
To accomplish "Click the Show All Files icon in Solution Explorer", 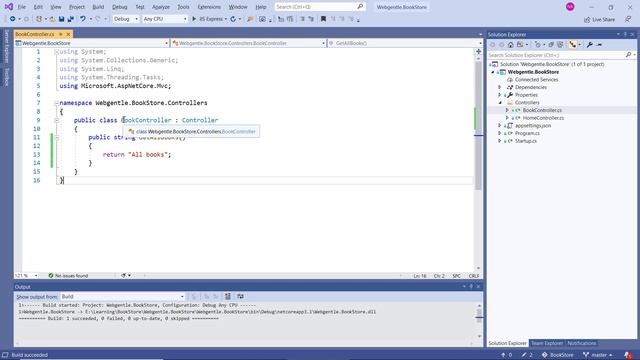I will (x=560, y=44).
